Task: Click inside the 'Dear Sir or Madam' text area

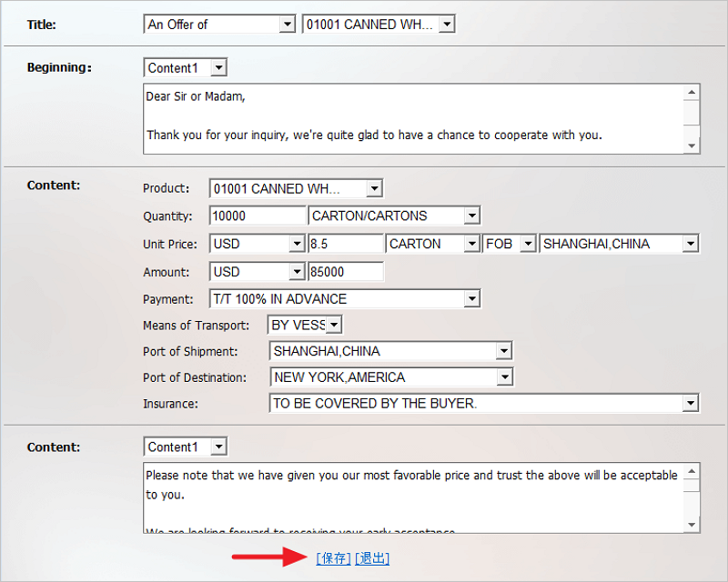Action: click(414, 118)
